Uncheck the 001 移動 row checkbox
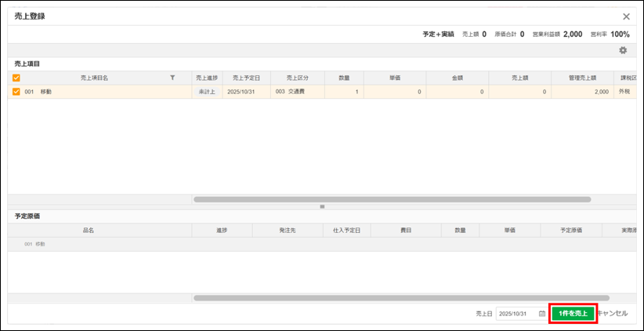Viewport: 644px width, 331px height. (16, 92)
